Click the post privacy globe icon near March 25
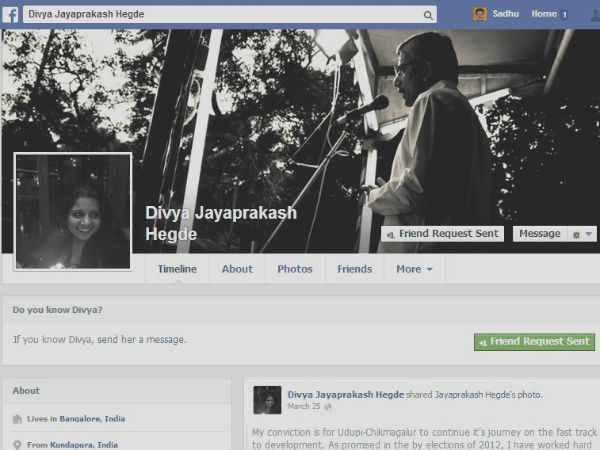Image resolution: width=600 pixels, height=450 pixels. (327, 407)
